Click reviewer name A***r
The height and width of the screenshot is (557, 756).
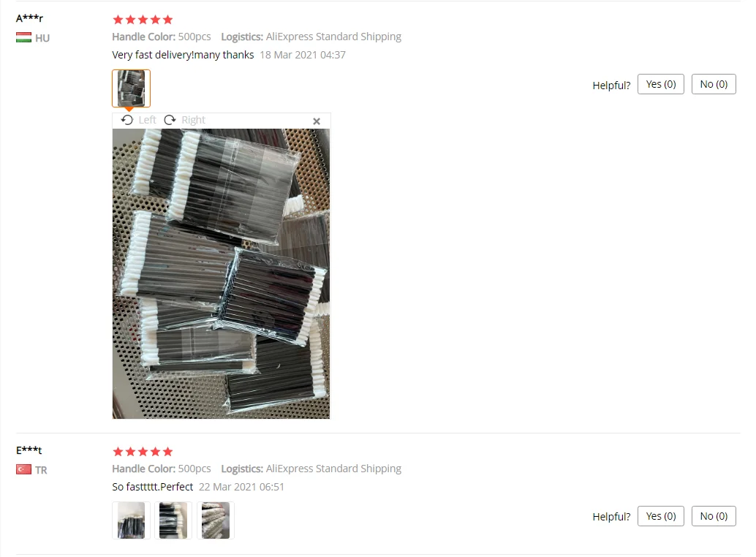click(29, 18)
